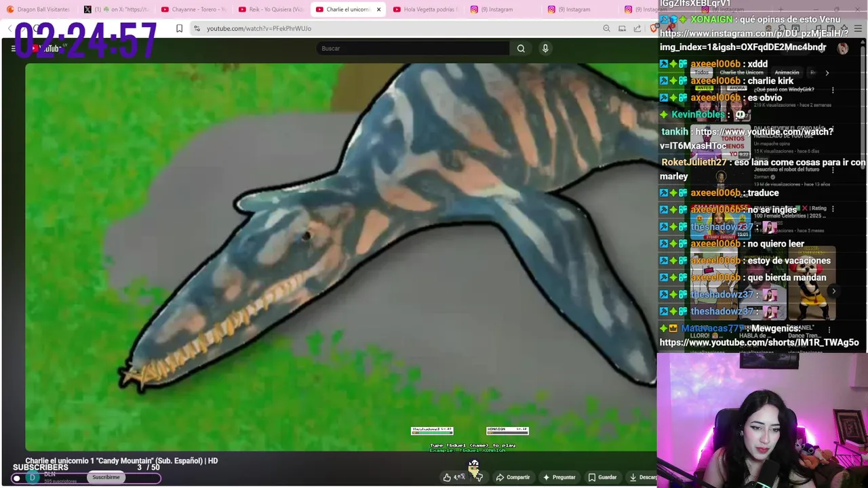Open the DLN channel avatar
This screenshot has width=868, height=488.
(x=32, y=477)
